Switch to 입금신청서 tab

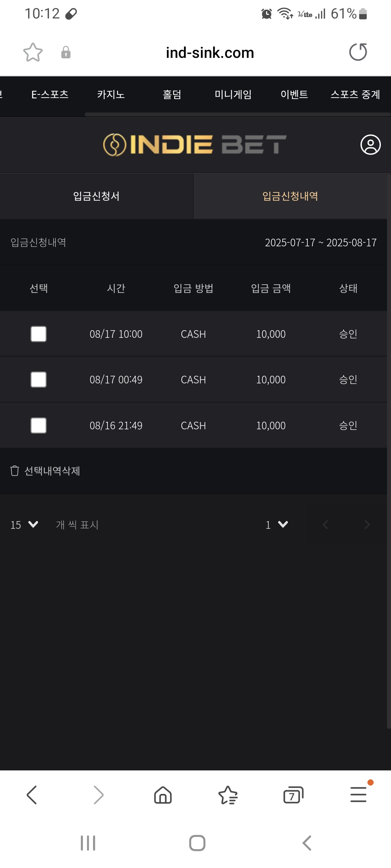[96, 196]
